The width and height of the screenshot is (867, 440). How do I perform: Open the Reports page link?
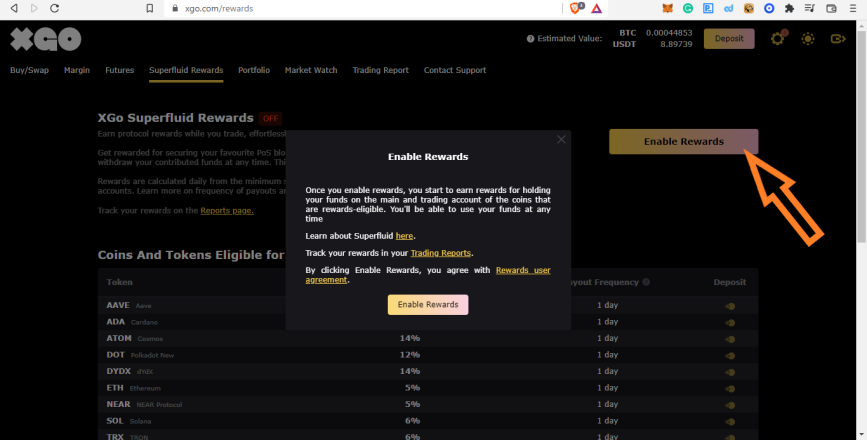pos(227,211)
